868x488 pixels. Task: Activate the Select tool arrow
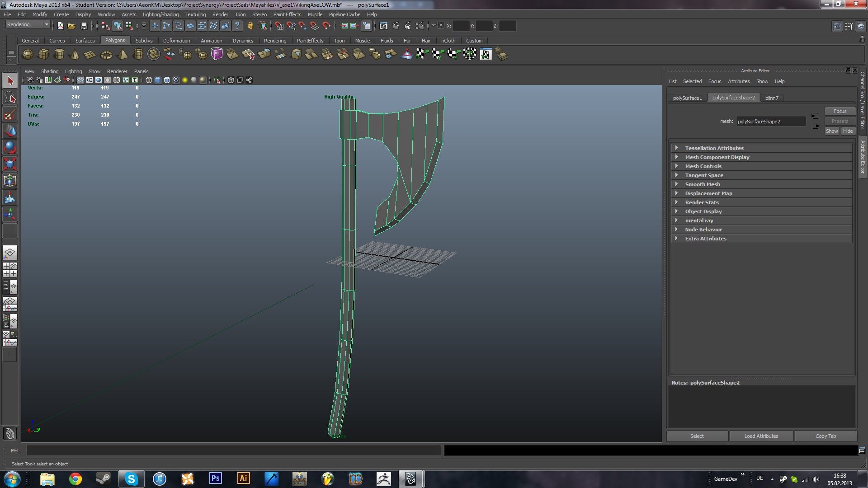(x=10, y=81)
